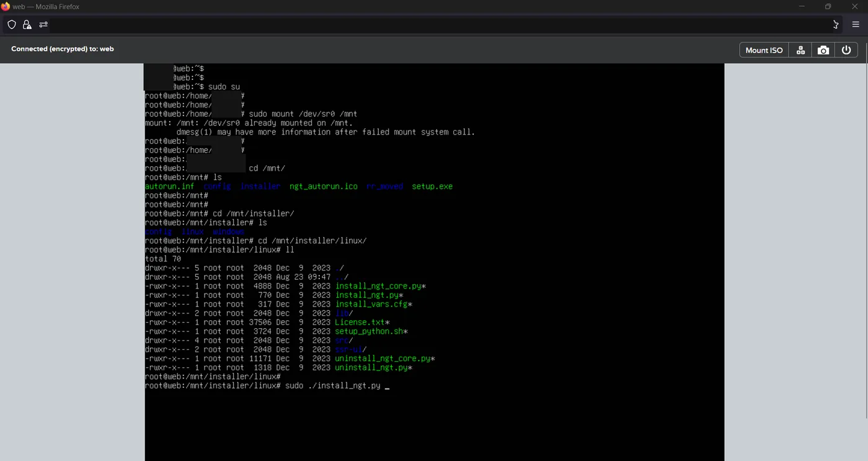Click 'uninstall_ngt.py*' in the listing

374,367
